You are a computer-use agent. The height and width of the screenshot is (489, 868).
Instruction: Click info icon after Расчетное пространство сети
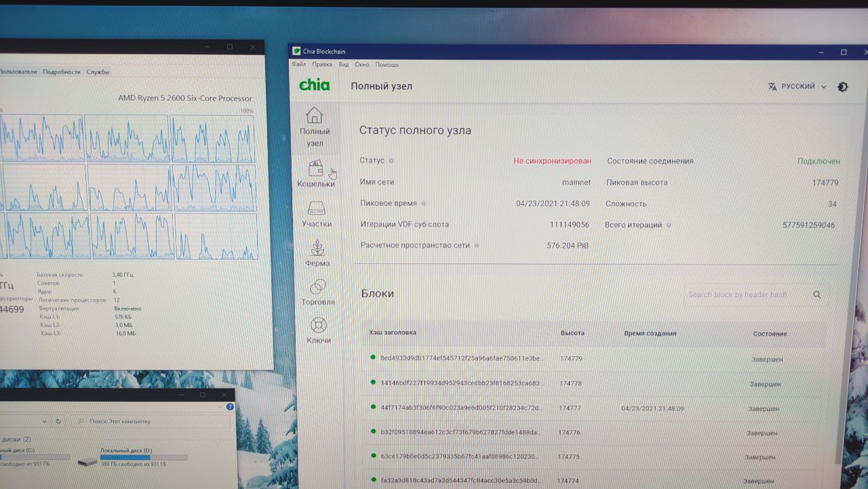476,246
